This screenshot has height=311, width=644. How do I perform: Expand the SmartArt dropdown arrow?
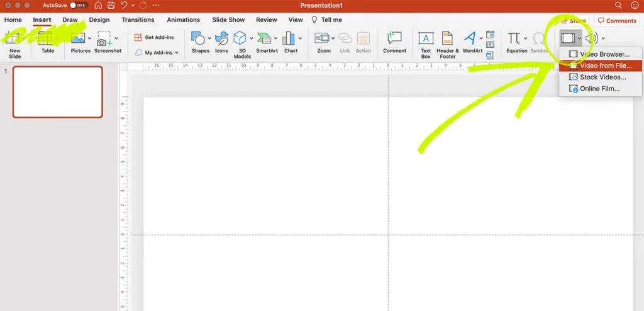[x=275, y=38]
